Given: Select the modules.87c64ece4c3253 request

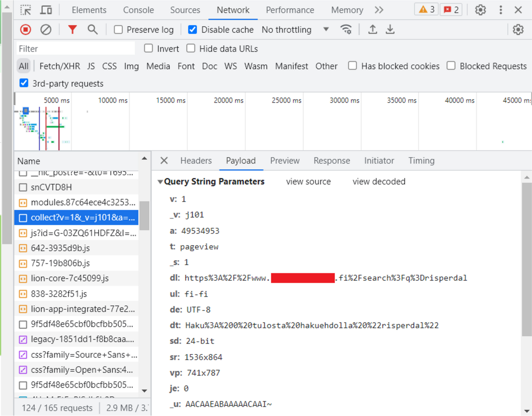Looking at the screenshot, I should point(76,202).
